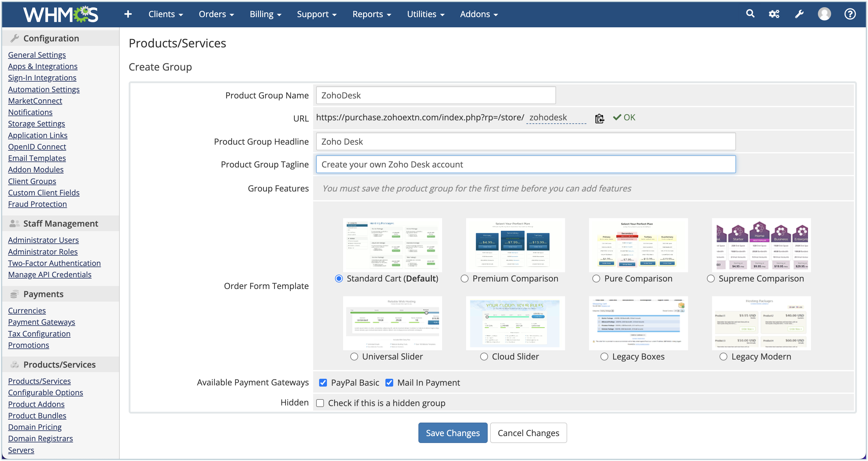
Task: Expand the Clients dropdown menu
Action: [x=166, y=14]
